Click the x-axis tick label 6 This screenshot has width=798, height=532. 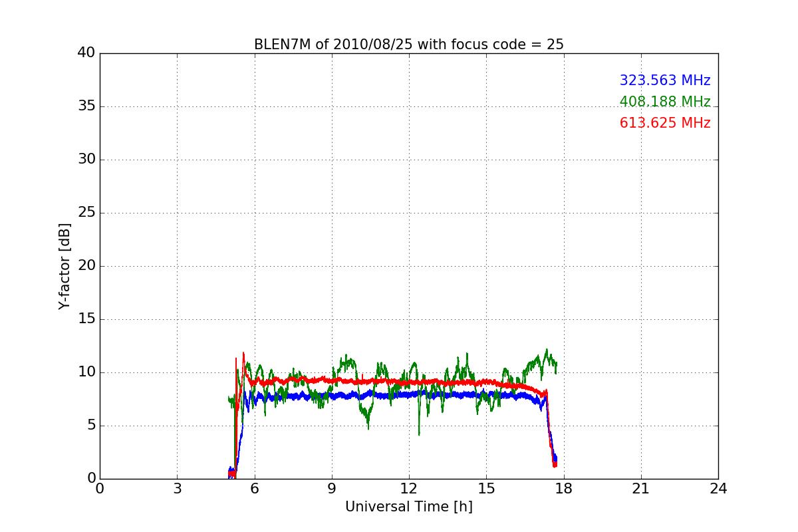[254, 489]
